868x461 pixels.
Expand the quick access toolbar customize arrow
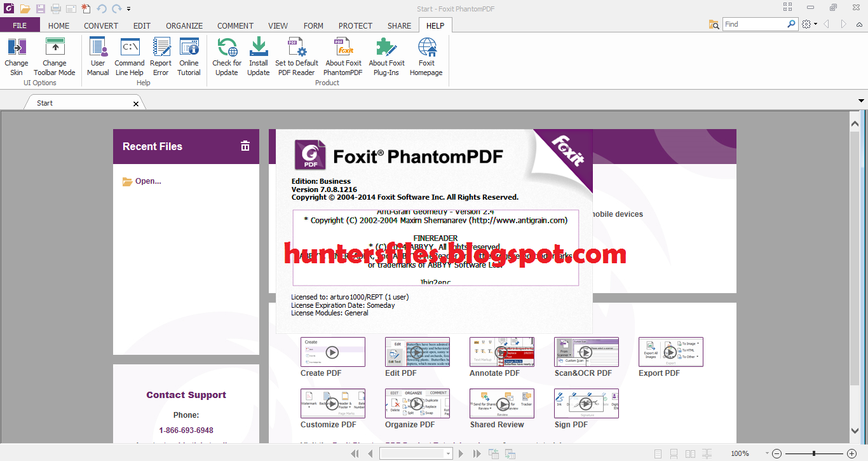129,9
